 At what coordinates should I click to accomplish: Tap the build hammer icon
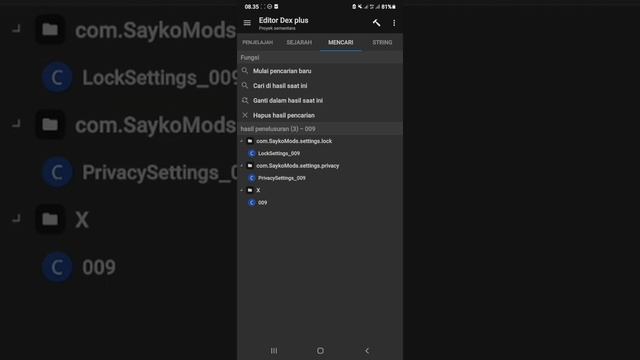pos(376,23)
